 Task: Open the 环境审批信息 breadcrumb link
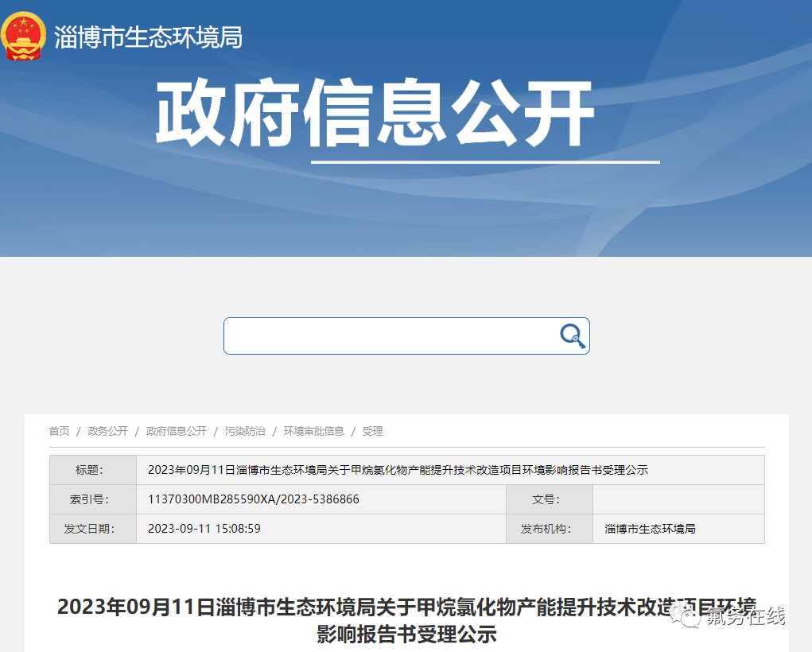313,431
